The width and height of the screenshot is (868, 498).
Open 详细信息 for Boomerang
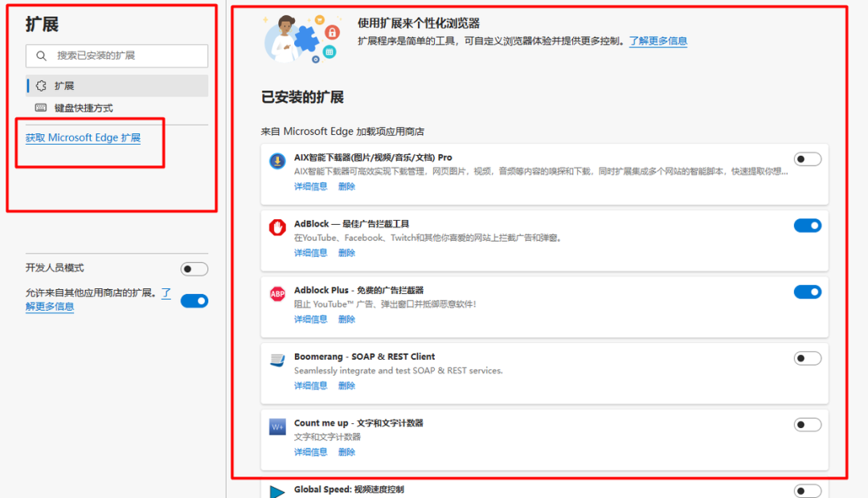point(310,386)
